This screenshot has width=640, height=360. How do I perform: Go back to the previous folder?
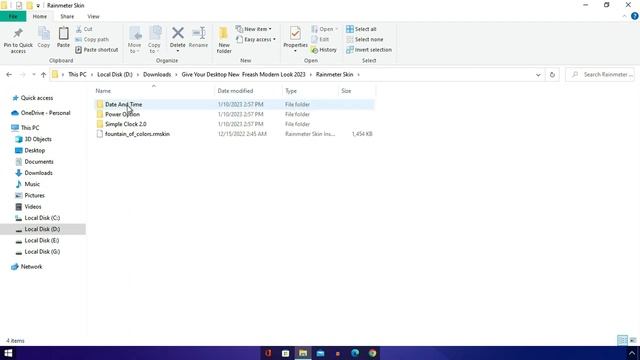(x=9, y=75)
